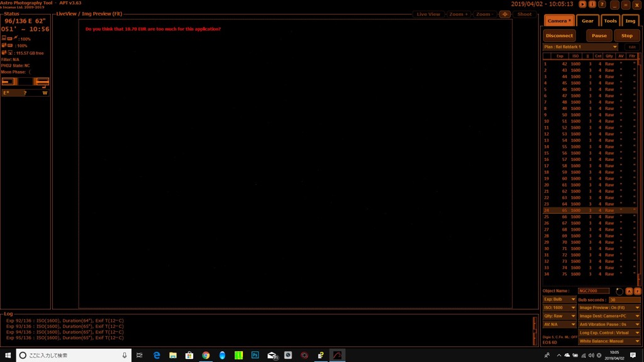
Task: Click the Exp column header
Action: [559, 56]
